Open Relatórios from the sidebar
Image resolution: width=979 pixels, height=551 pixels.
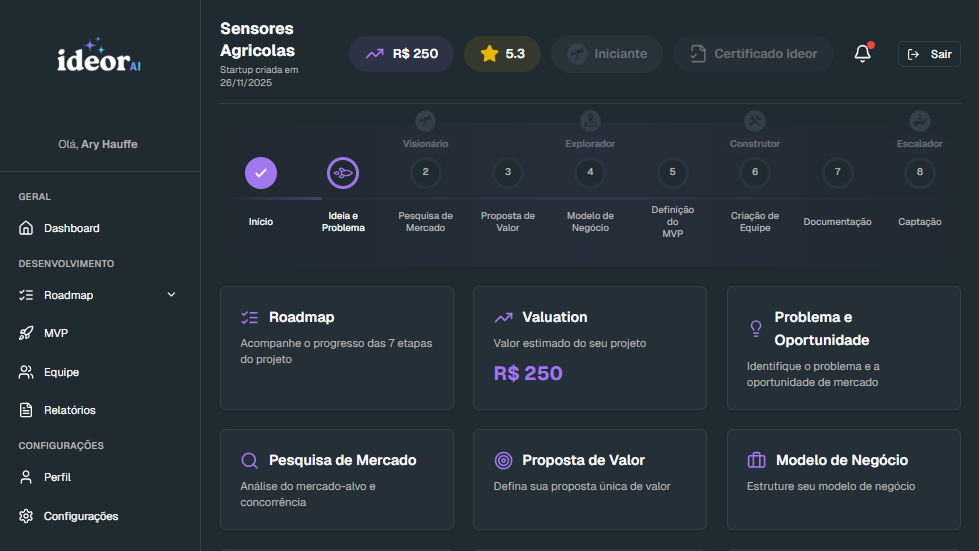(69, 410)
